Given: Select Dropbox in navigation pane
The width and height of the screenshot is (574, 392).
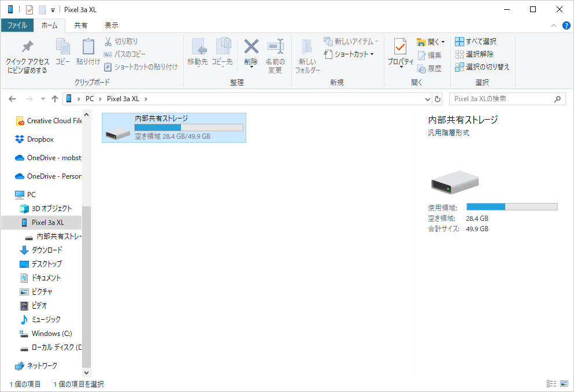Looking at the screenshot, I should [x=40, y=139].
